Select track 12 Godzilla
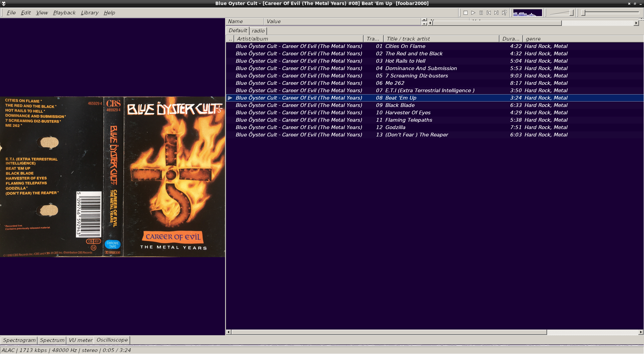The image size is (644, 354). pos(435,127)
